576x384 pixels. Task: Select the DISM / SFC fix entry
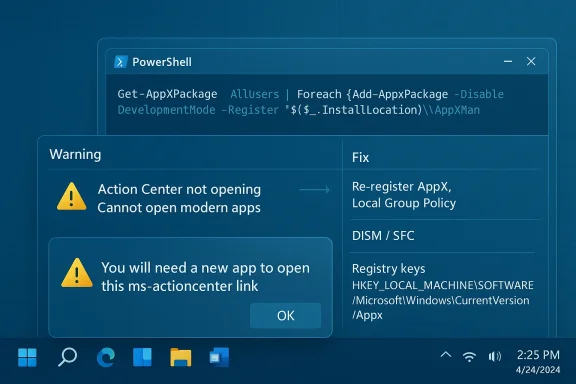(x=383, y=236)
